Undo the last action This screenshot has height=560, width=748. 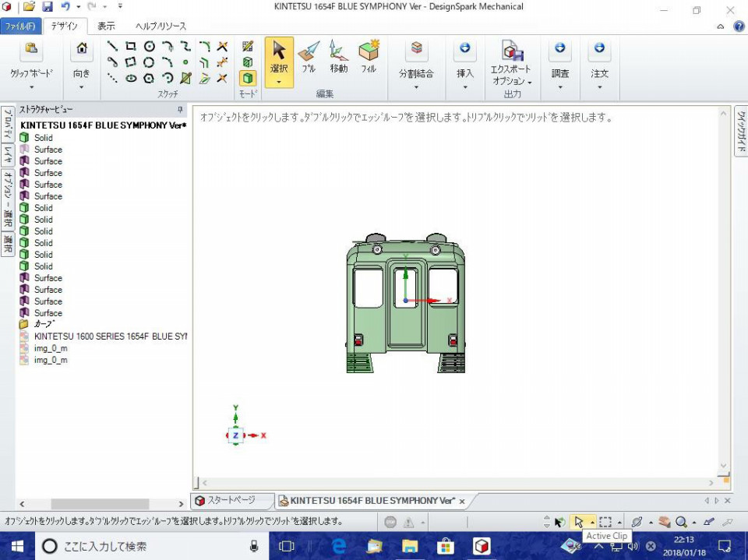click(x=65, y=7)
